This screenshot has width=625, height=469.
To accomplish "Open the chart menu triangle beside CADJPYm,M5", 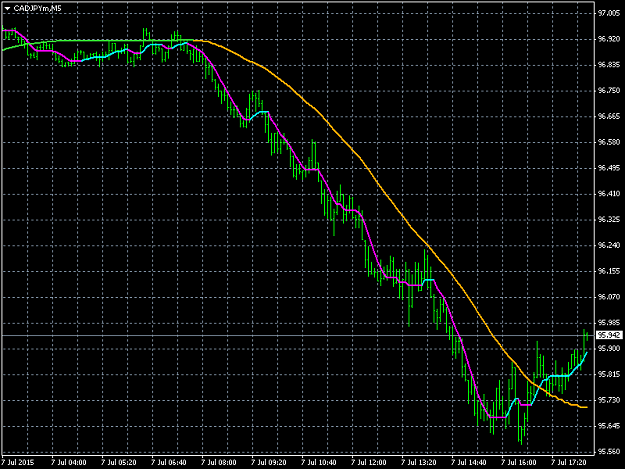I will [7, 8].
